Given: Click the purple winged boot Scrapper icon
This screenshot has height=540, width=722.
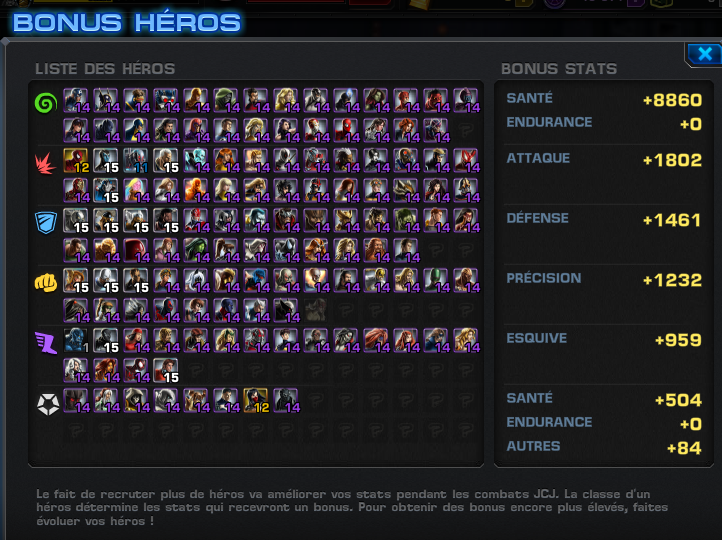Looking at the screenshot, I should (46, 343).
